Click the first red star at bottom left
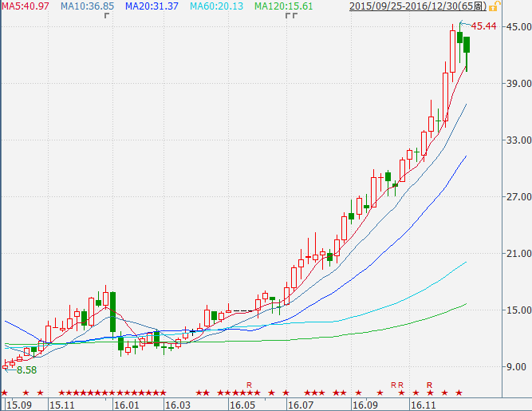 click(x=5, y=393)
